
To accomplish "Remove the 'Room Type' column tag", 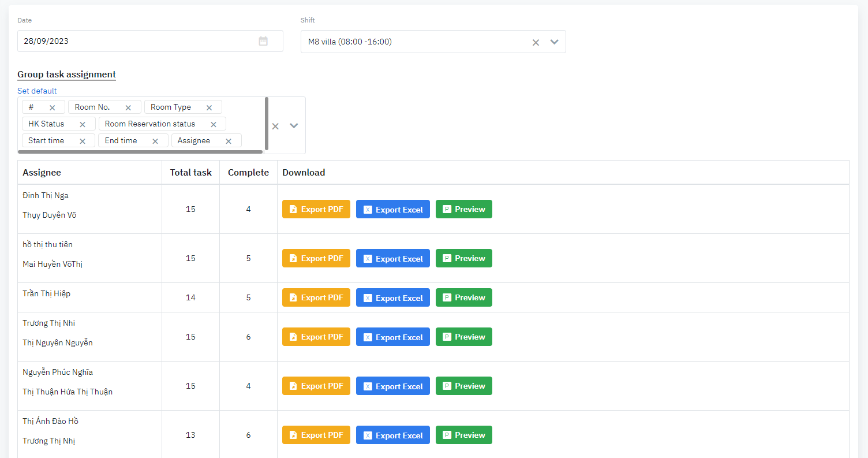I will 209,107.
